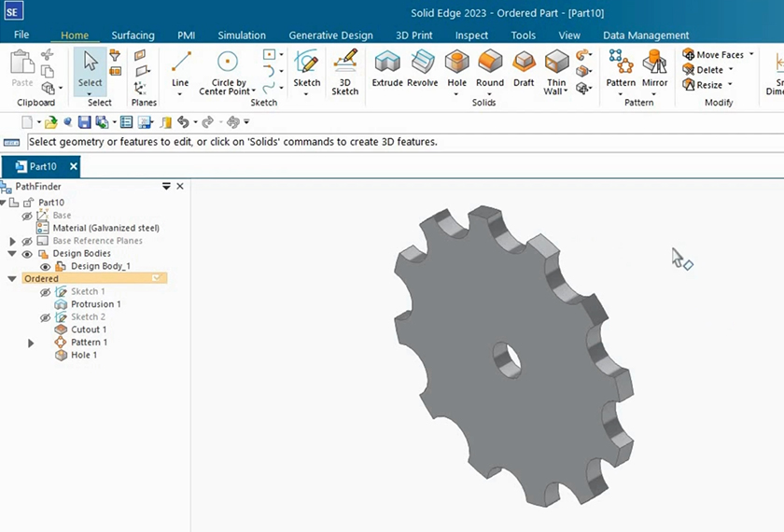The height and width of the screenshot is (532, 784).
Task: Select Cutout 1 in PathFinder
Action: (x=88, y=329)
